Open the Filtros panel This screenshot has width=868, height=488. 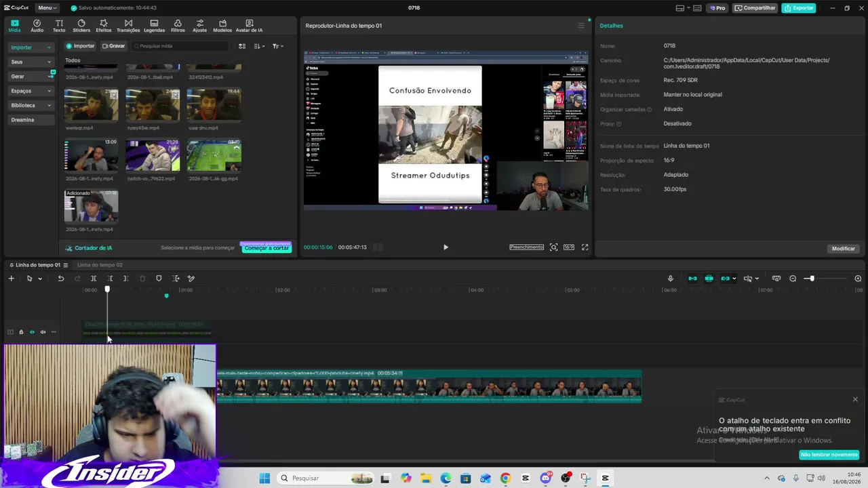(178, 26)
